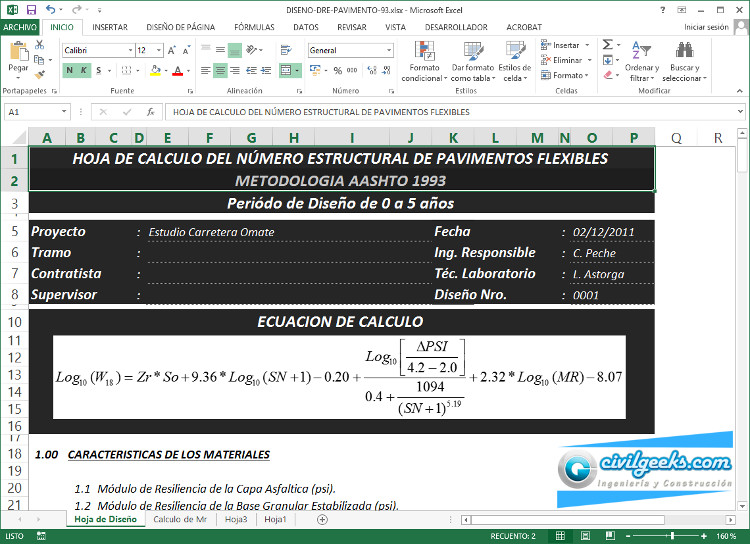Open the Calibri font name dropdown
The image size is (750, 544).
[130, 50]
